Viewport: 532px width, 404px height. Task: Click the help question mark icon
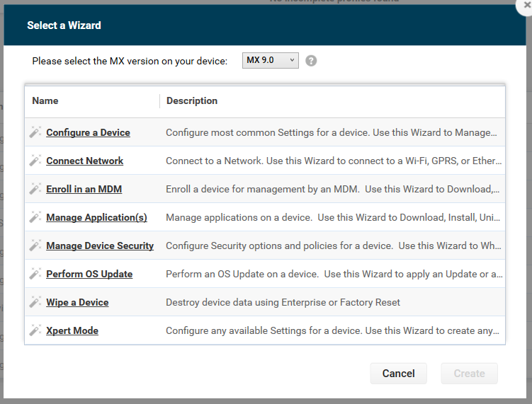311,61
